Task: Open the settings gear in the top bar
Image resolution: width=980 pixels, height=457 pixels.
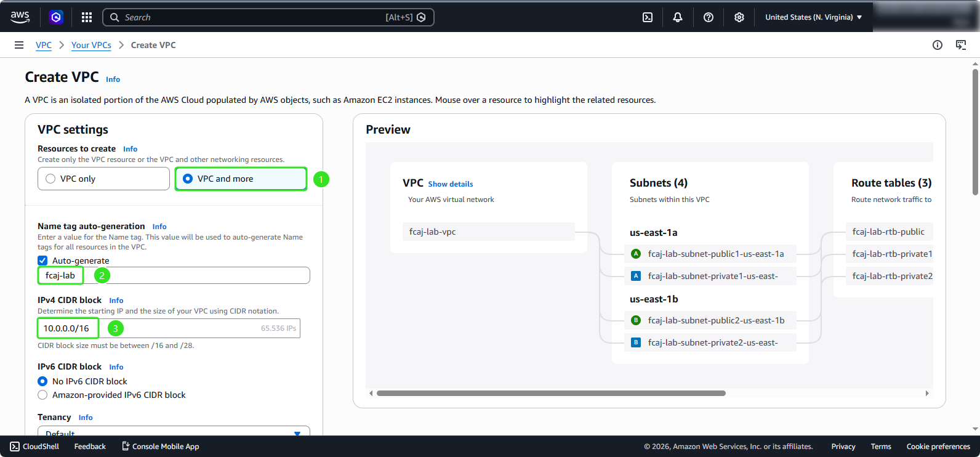Action: [739, 17]
